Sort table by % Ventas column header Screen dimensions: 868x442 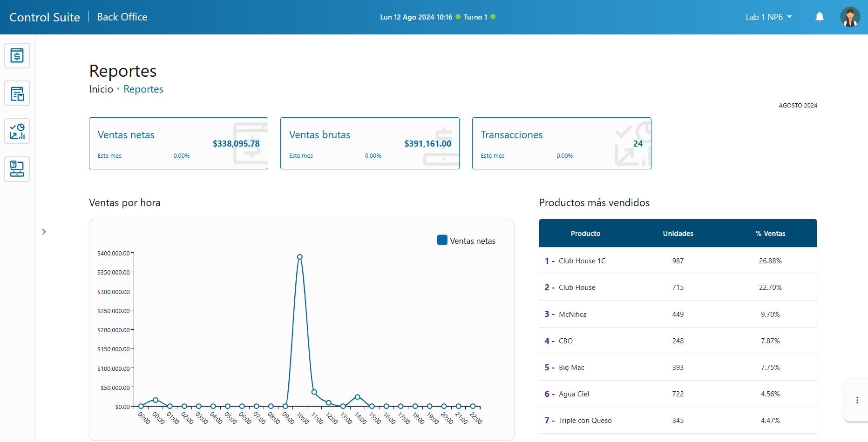pos(770,234)
